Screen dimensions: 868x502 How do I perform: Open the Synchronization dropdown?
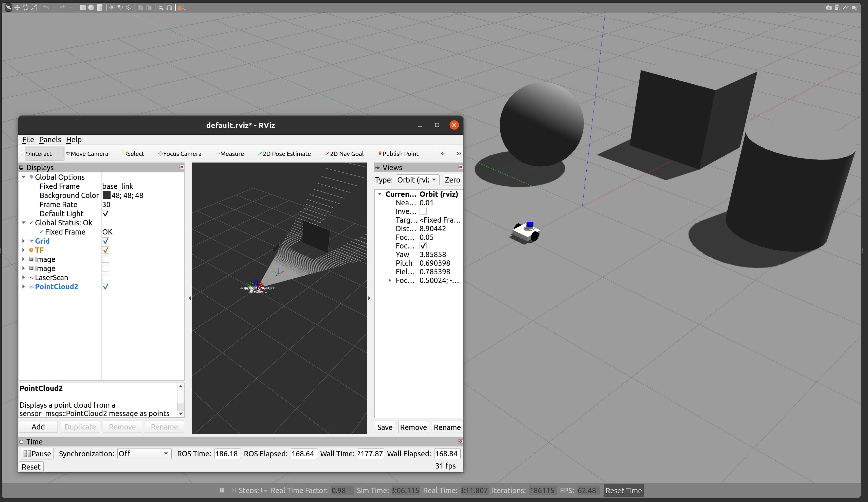pos(144,454)
